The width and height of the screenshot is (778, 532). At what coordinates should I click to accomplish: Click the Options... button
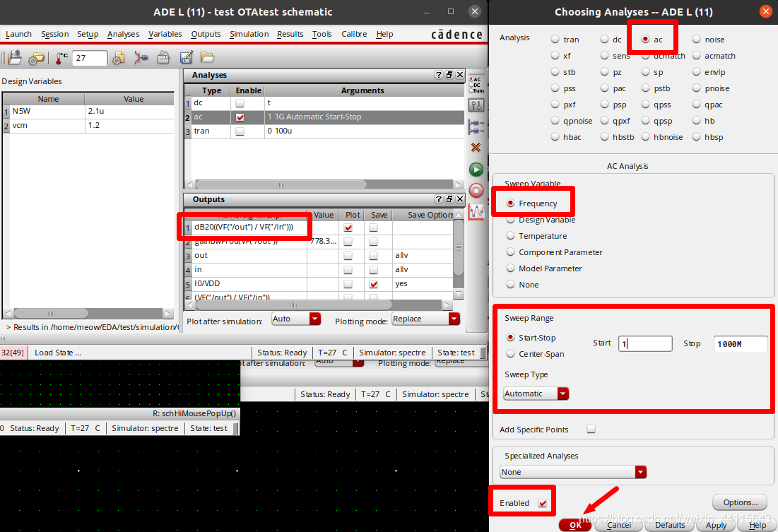[x=740, y=502]
